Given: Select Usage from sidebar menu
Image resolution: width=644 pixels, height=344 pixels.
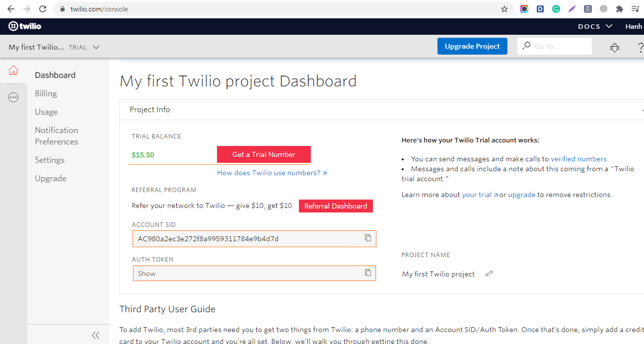Looking at the screenshot, I should (x=46, y=112).
